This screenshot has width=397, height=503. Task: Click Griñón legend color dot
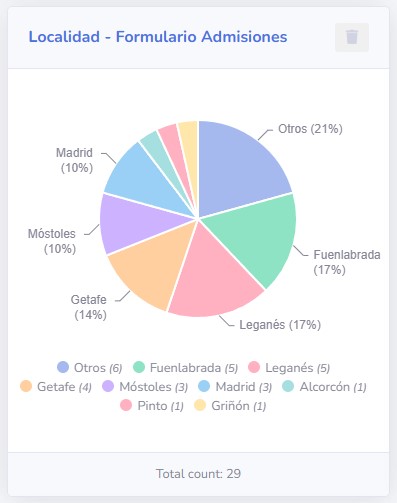pyautogui.click(x=200, y=405)
